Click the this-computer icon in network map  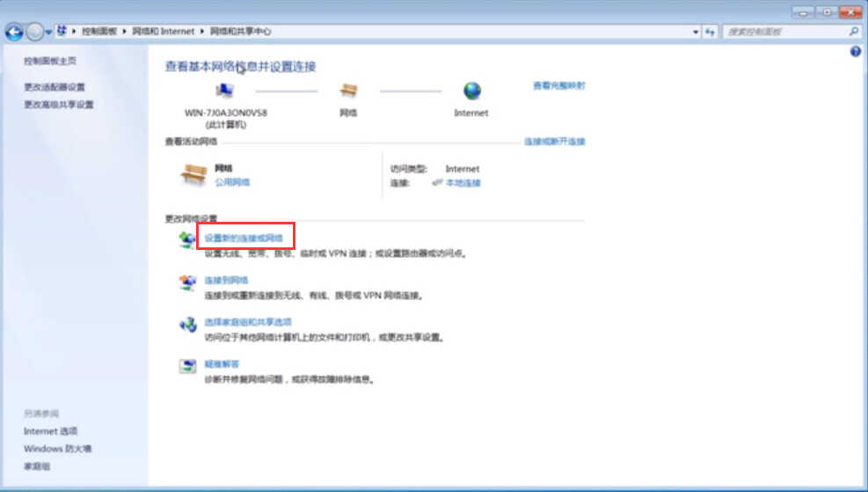point(225,90)
